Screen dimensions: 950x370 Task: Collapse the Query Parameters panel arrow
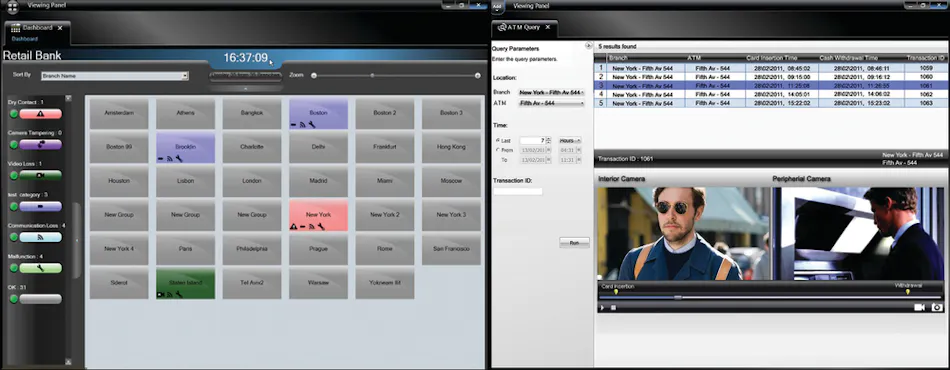coord(588,46)
